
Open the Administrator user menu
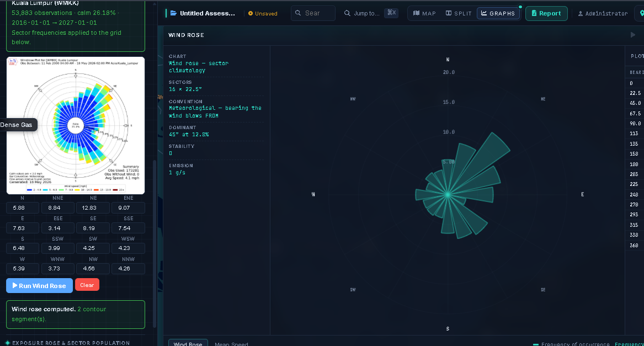(603, 14)
